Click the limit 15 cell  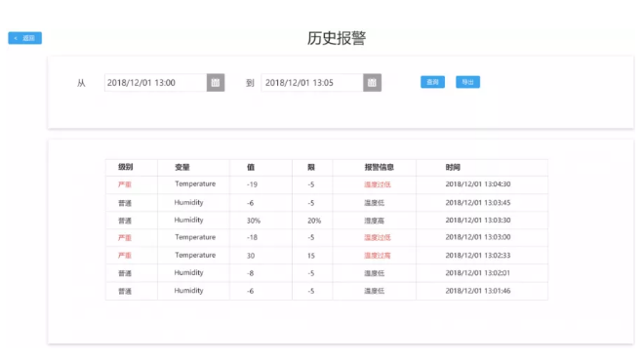[311, 256]
